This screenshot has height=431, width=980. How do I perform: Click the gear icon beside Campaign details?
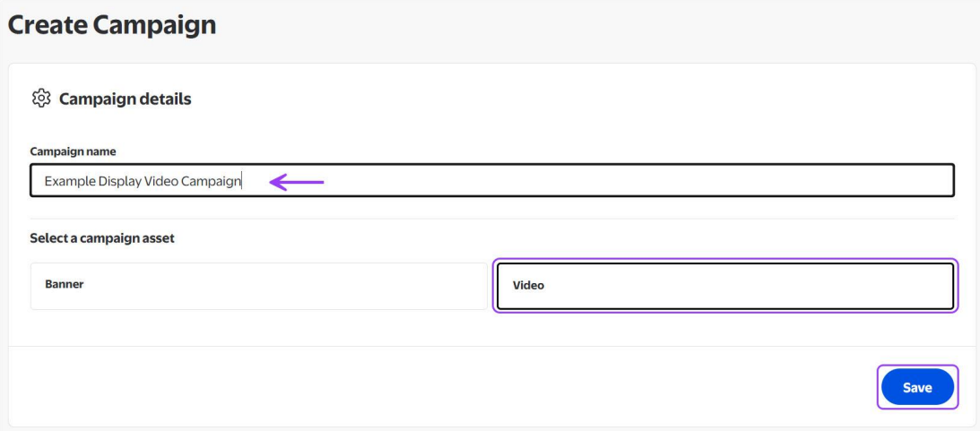[x=39, y=99]
